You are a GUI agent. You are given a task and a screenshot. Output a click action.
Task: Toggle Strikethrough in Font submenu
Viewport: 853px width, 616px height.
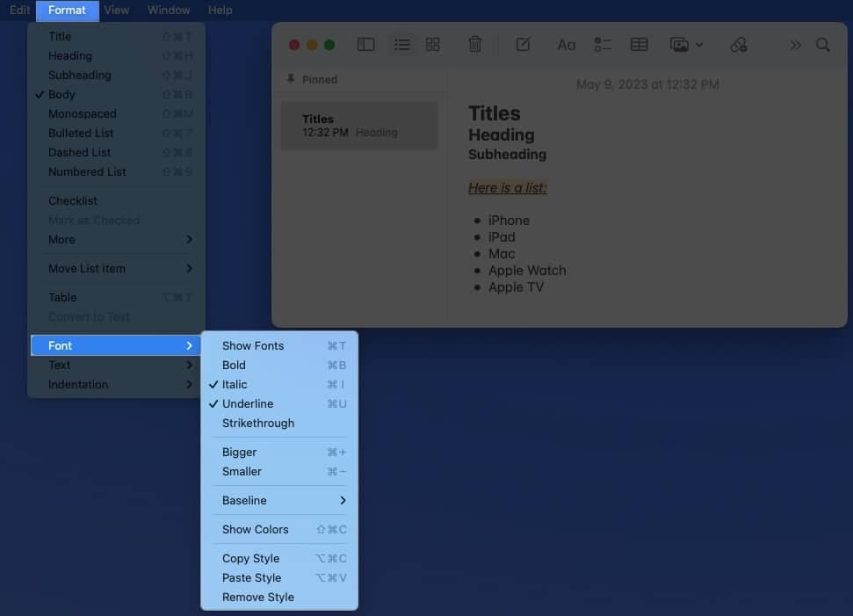tap(279, 424)
